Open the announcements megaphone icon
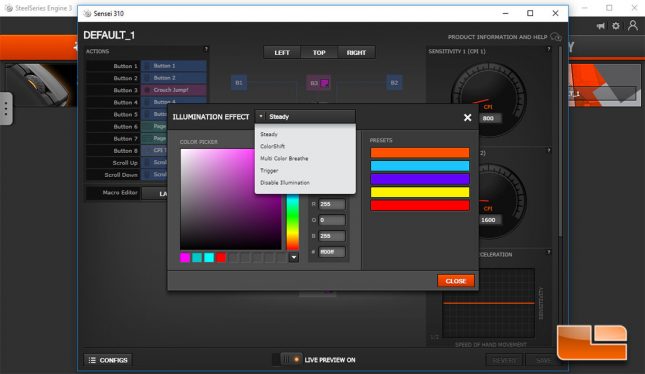Image resolution: width=645 pixels, height=374 pixels. click(601, 26)
